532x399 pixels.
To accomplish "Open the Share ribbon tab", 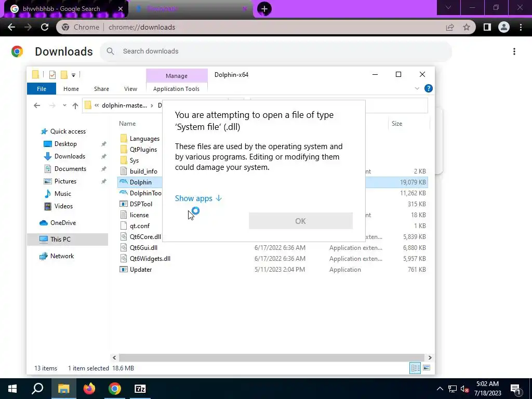I will click(x=101, y=89).
